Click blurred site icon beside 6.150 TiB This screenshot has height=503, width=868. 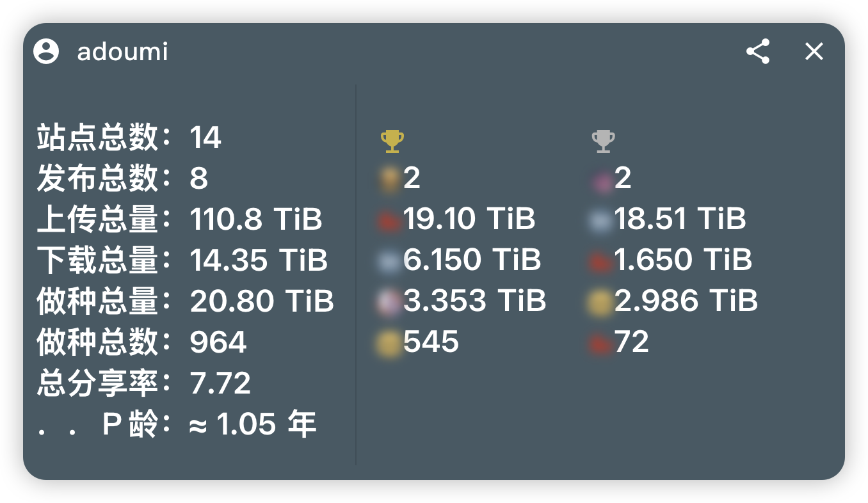pos(390,261)
